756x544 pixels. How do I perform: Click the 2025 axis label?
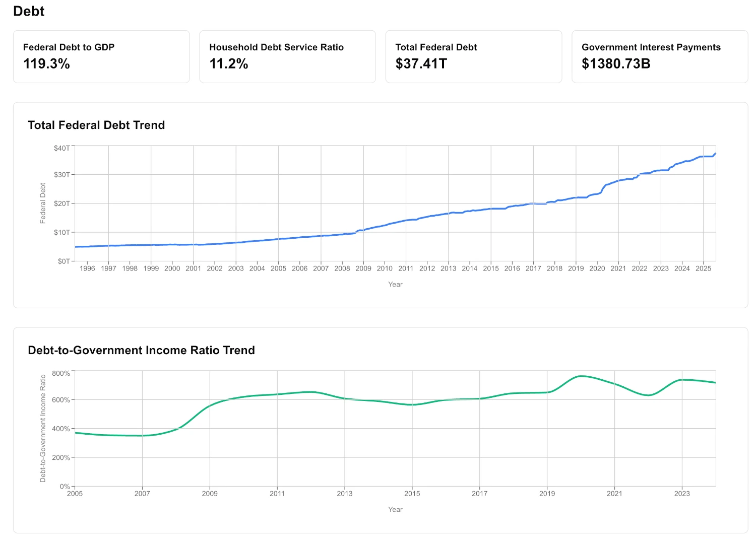pos(704,268)
